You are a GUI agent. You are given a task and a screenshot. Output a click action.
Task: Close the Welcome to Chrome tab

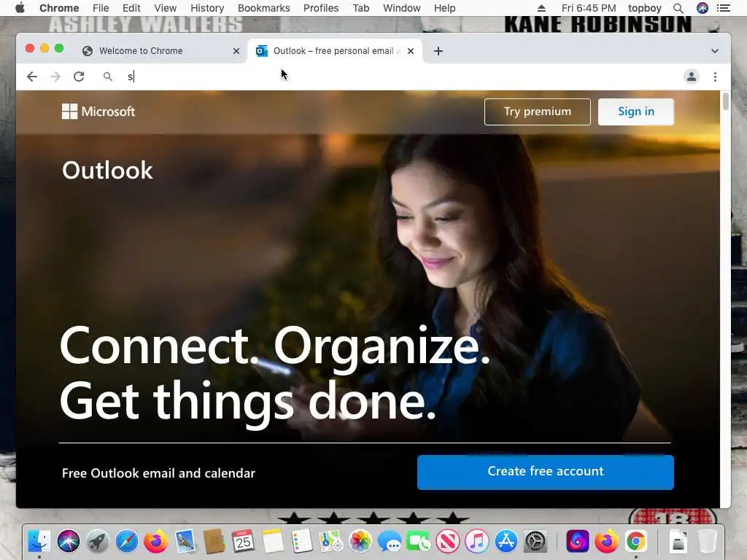[x=236, y=51]
